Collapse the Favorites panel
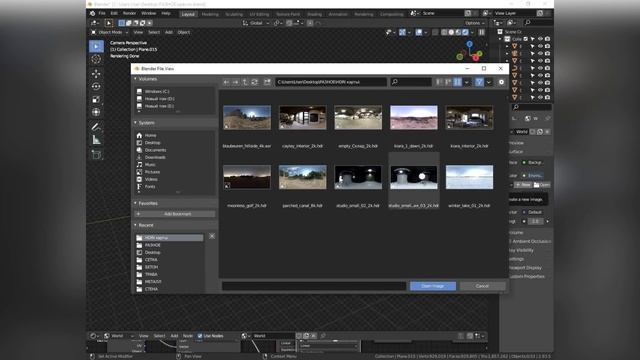This screenshot has width=640, height=360. pos(136,203)
